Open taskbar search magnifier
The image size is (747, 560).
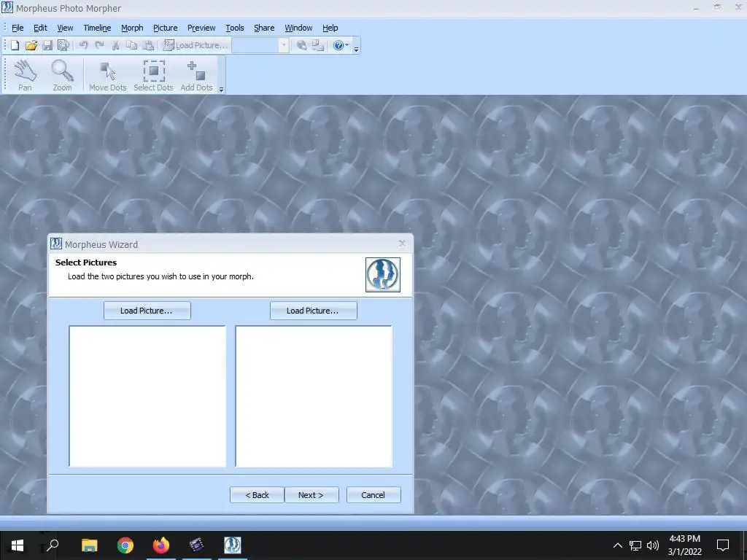point(53,545)
